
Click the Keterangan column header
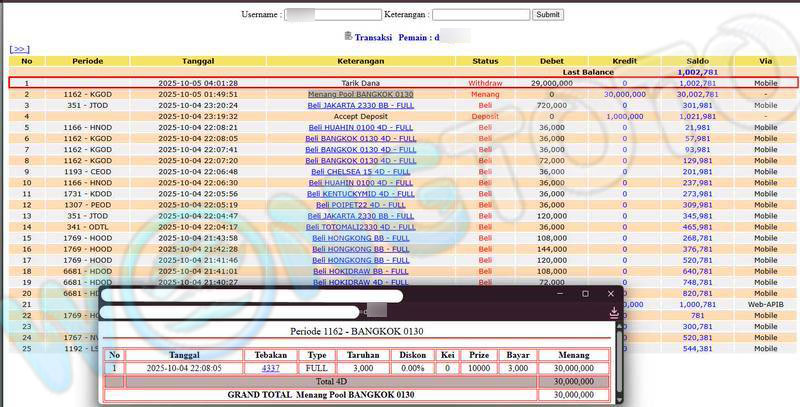point(360,61)
